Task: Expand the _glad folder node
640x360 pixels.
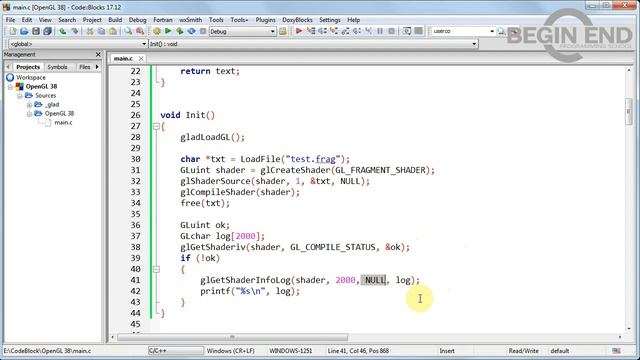Action: (29, 105)
